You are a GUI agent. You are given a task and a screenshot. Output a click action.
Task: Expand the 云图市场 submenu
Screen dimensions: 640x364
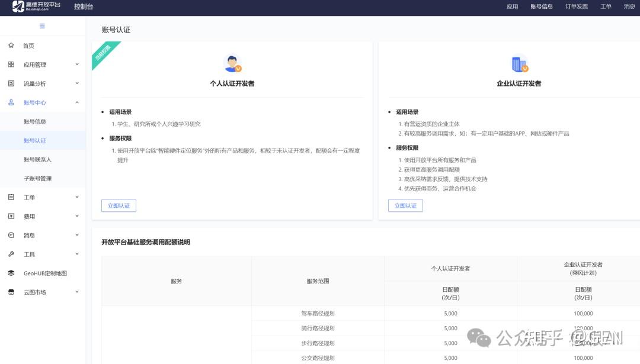tap(76, 292)
